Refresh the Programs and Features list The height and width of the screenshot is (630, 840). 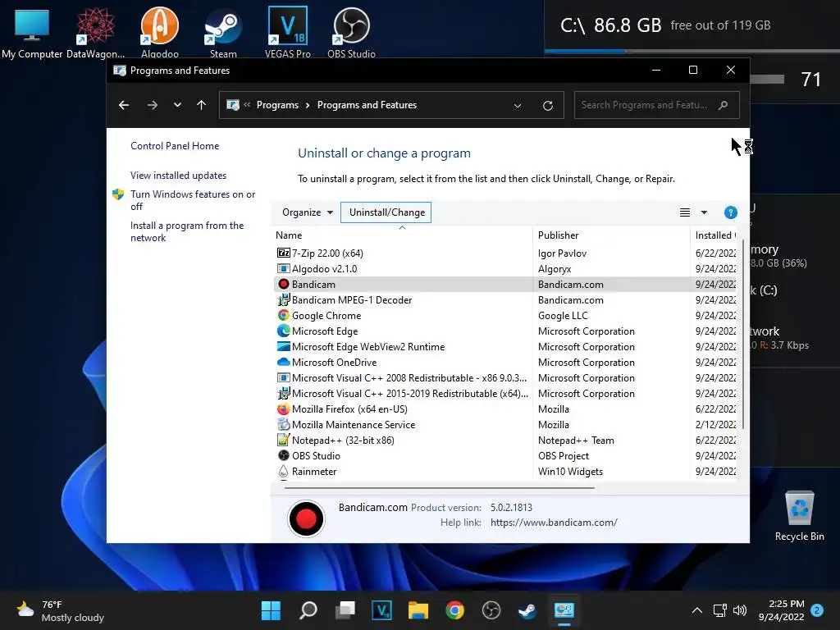tap(547, 106)
